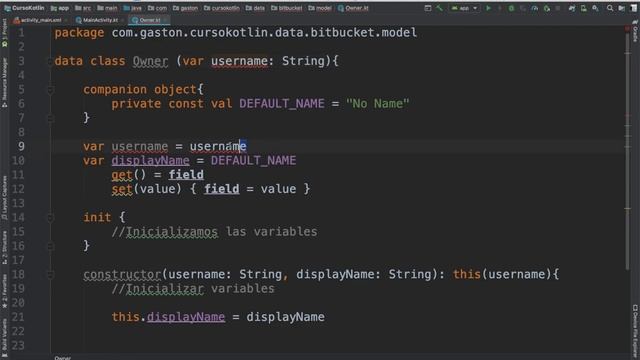The image size is (640, 360).
Task: Click the src folder breadcrumb
Action: pos(83,8)
